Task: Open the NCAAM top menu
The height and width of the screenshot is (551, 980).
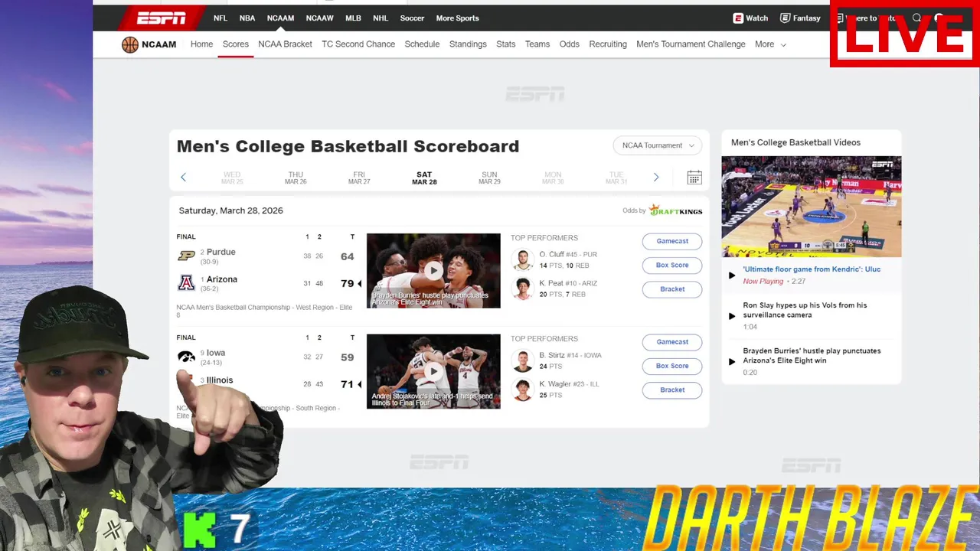Action: point(280,18)
